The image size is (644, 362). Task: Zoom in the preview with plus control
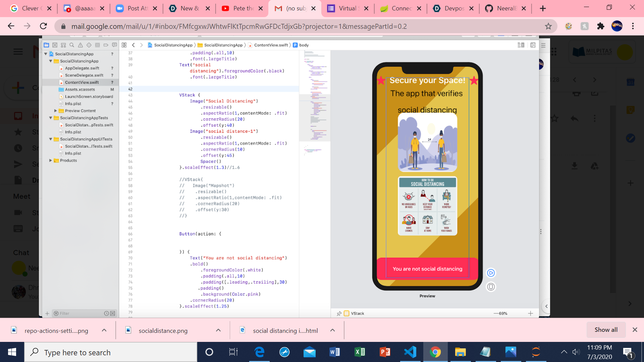(x=530, y=313)
